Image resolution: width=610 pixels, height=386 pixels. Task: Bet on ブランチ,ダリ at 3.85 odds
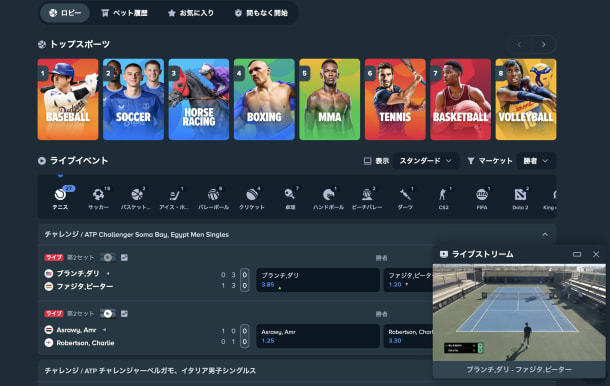pos(318,280)
